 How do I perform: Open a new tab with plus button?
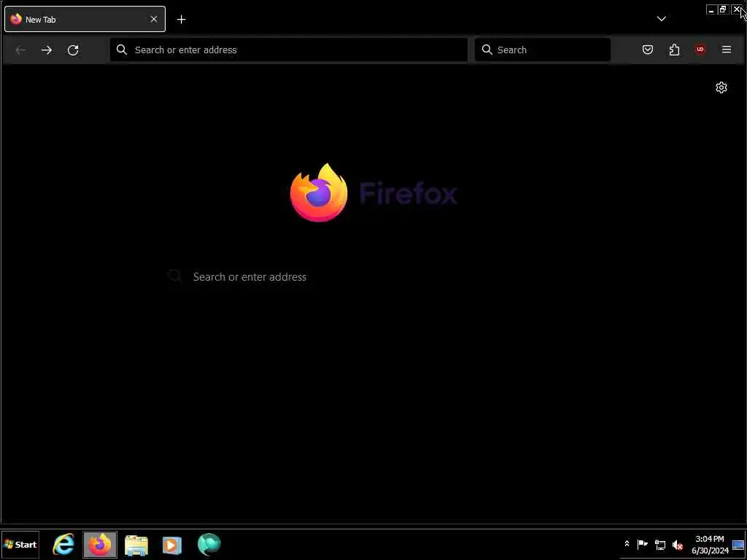pos(181,20)
